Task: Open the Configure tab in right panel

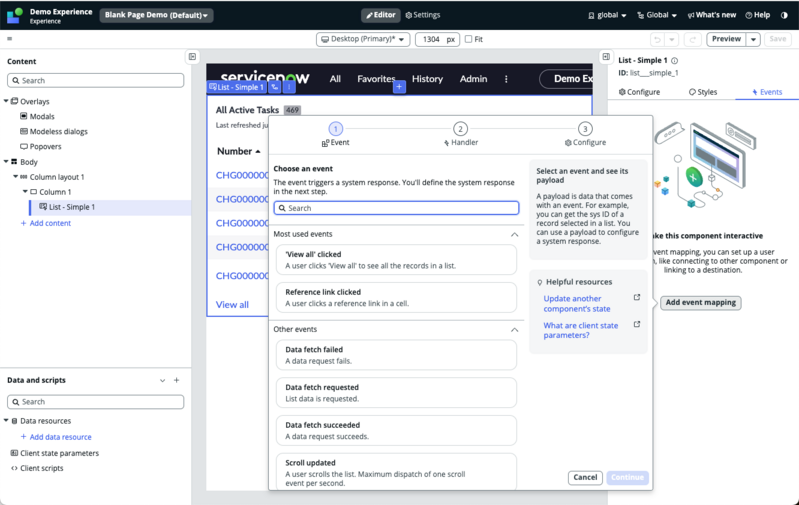Action: (x=639, y=92)
